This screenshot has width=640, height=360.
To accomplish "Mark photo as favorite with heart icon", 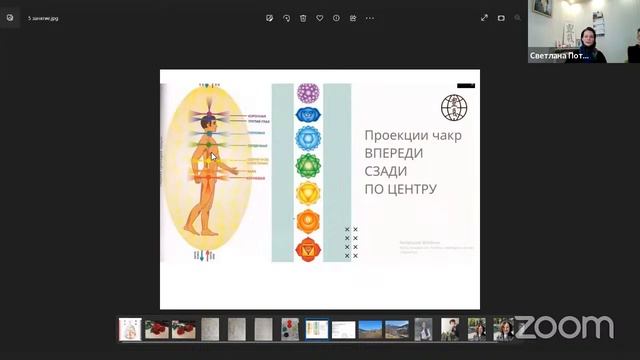I will (320, 18).
